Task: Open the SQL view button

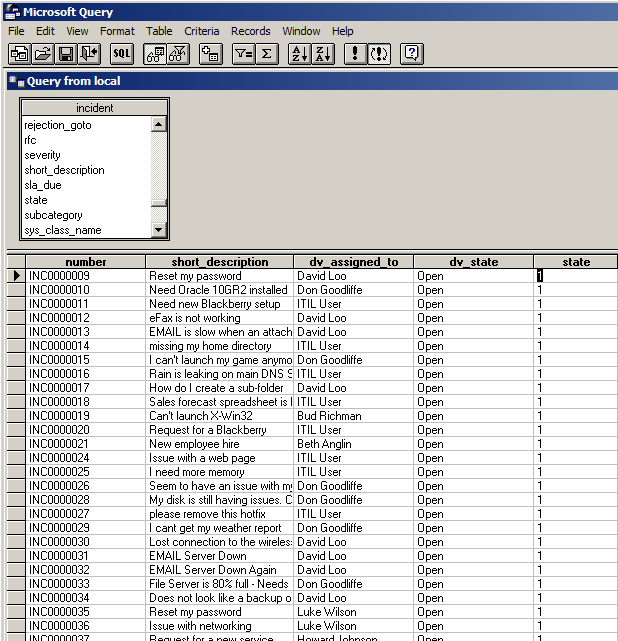Action: 122,54
